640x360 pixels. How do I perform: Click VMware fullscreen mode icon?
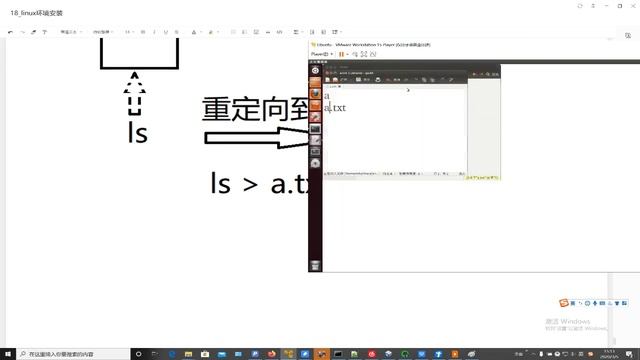point(364,54)
